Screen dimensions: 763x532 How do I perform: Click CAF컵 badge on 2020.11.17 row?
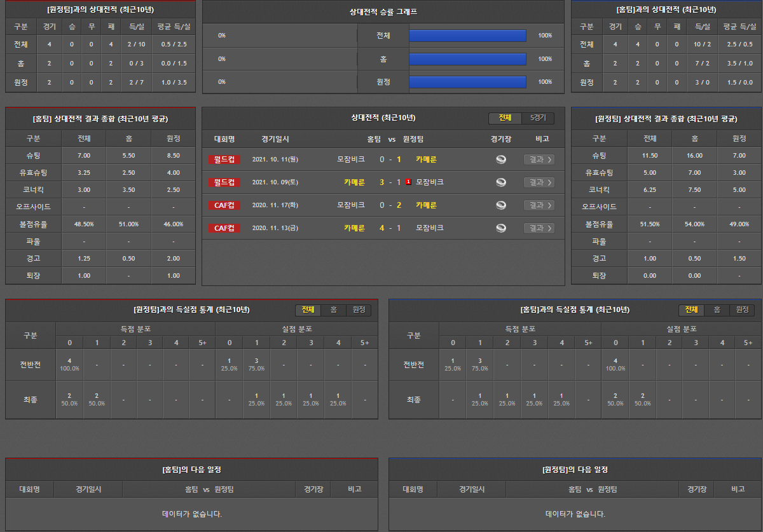[224, 205]
